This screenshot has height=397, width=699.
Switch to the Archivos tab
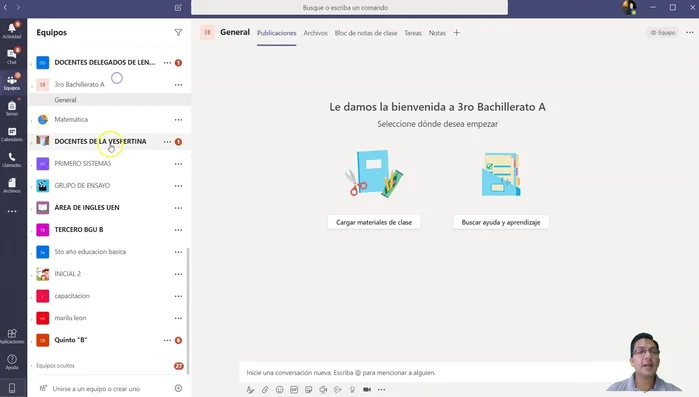coord(316,33)
